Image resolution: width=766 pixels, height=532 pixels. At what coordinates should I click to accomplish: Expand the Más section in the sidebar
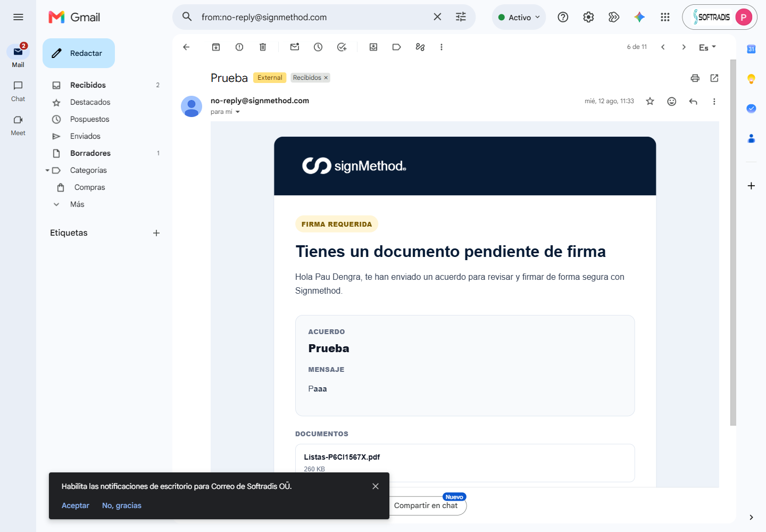tap(77, 204)
